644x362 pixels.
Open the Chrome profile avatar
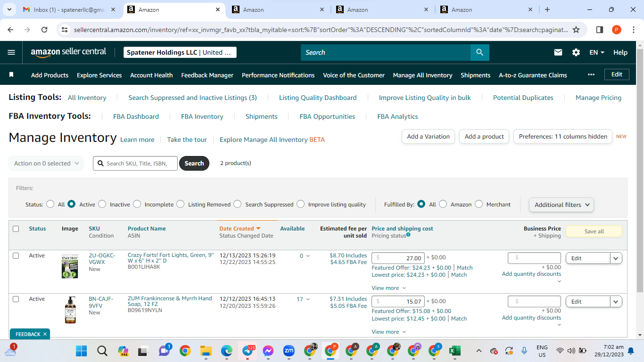tap(617, 30)
